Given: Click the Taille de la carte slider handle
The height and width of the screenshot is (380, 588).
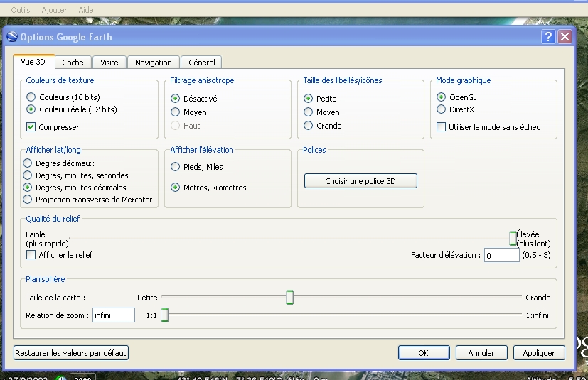Looking at the screenshot, I should tap(289, 297).
